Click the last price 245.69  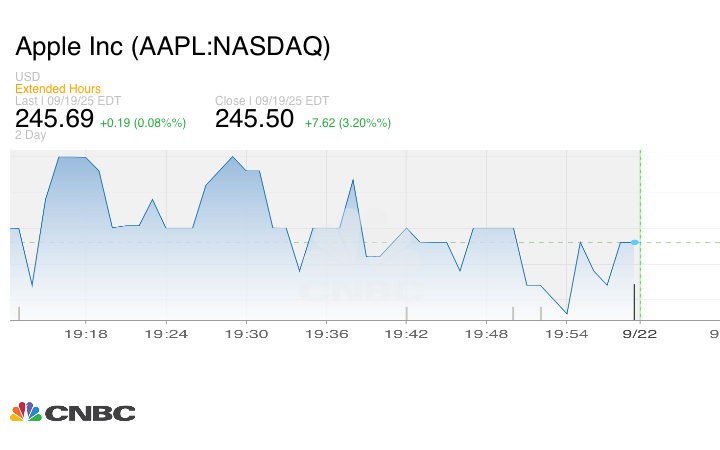54,120
